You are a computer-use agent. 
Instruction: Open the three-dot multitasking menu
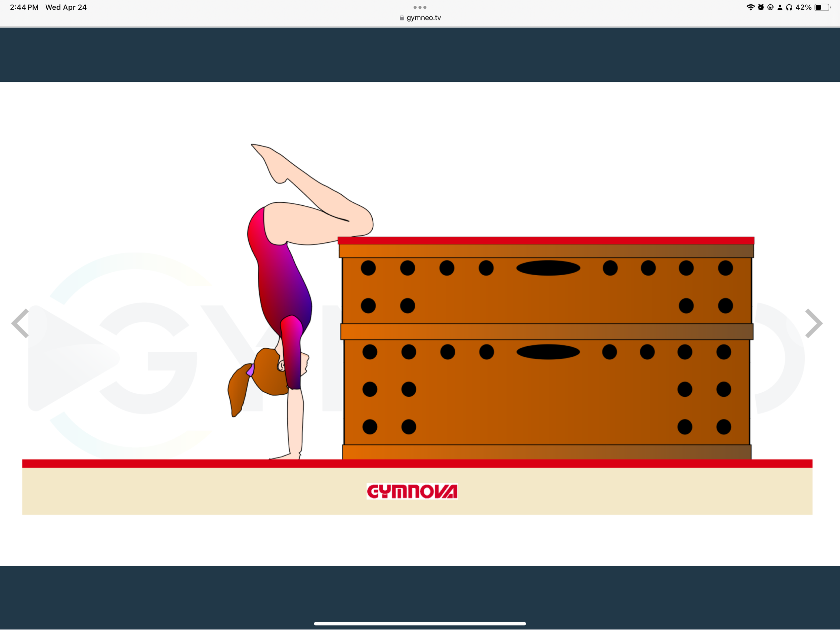click(x=420, y=7)
